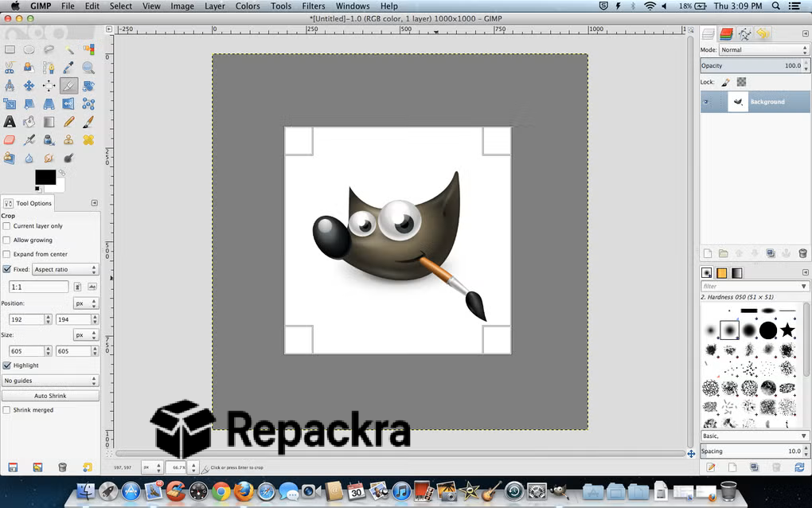
Task: Select the Heal bandage tool
Action: [88, 140]
